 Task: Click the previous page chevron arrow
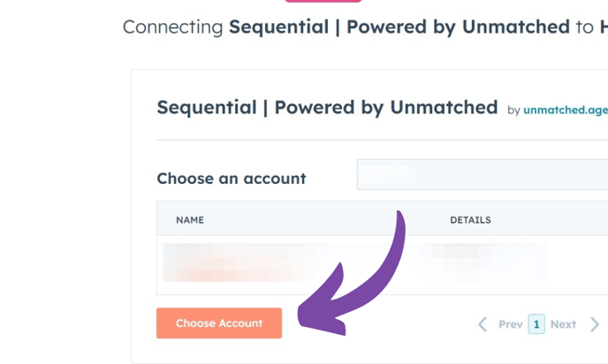(x=483, y=324)
